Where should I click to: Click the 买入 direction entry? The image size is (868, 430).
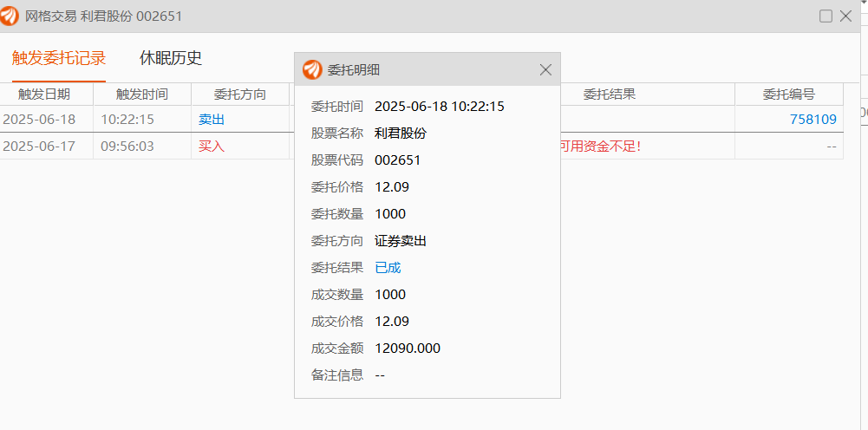tap(212, 147)
